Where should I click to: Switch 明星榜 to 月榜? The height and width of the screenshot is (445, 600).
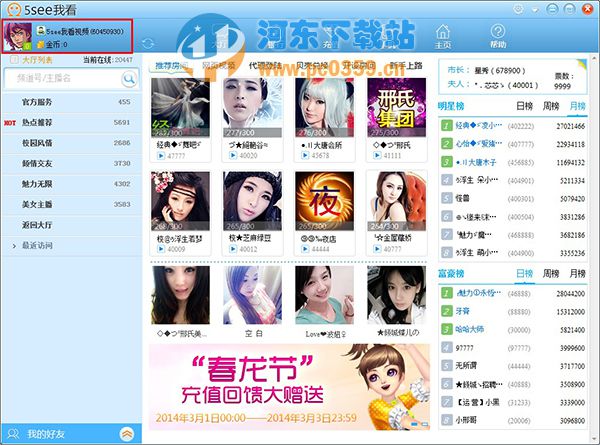pos(577,106)
